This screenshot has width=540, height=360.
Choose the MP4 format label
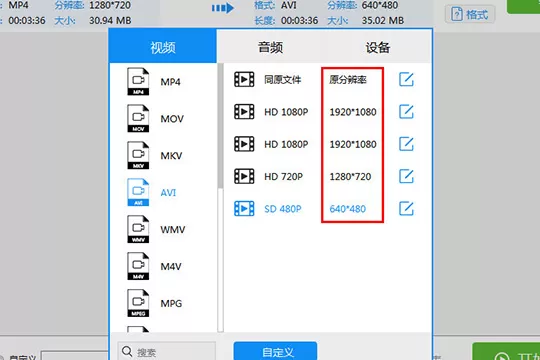[170, 82]
